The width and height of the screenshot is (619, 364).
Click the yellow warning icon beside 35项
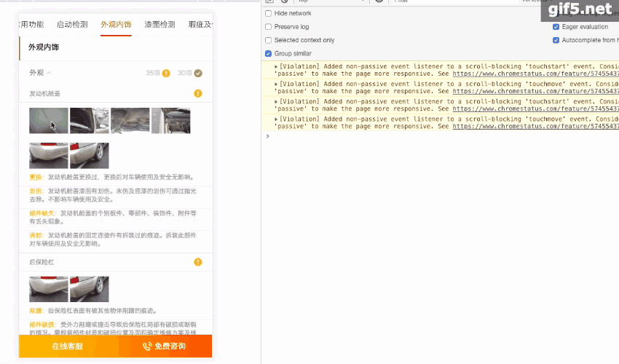tap(166, 73)
